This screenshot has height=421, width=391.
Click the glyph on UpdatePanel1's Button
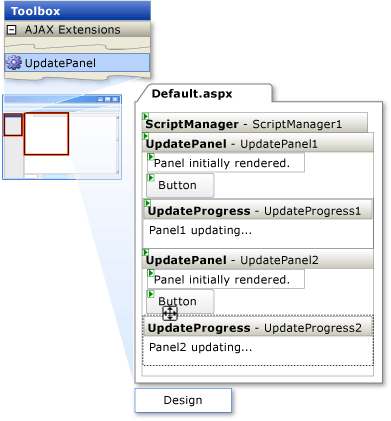click(x=151, y=178)
